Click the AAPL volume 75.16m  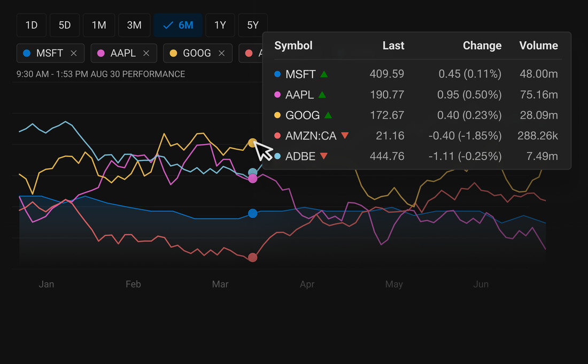point(539,95)
